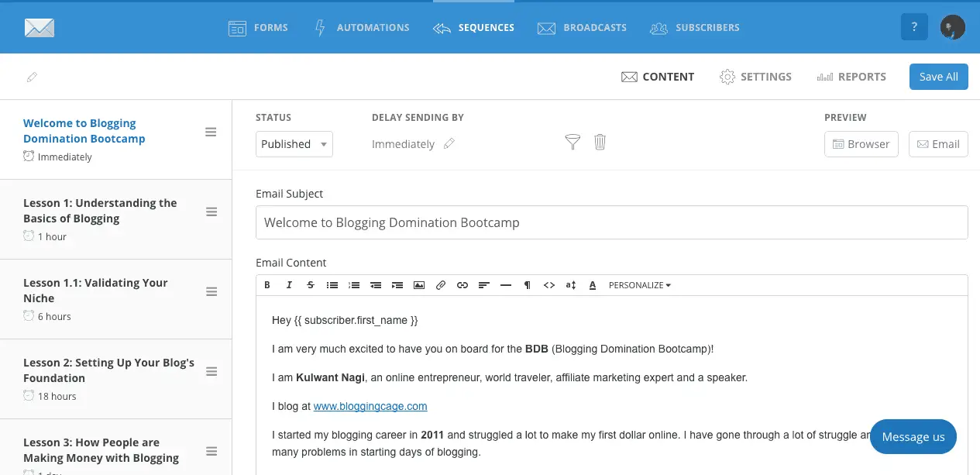
Task: Open the subscriber filter funnel icon
Action: click(x=573, y=142)
